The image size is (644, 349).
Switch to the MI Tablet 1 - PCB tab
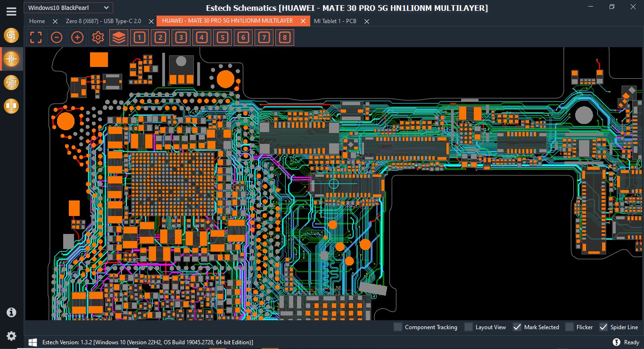point(335,21)
